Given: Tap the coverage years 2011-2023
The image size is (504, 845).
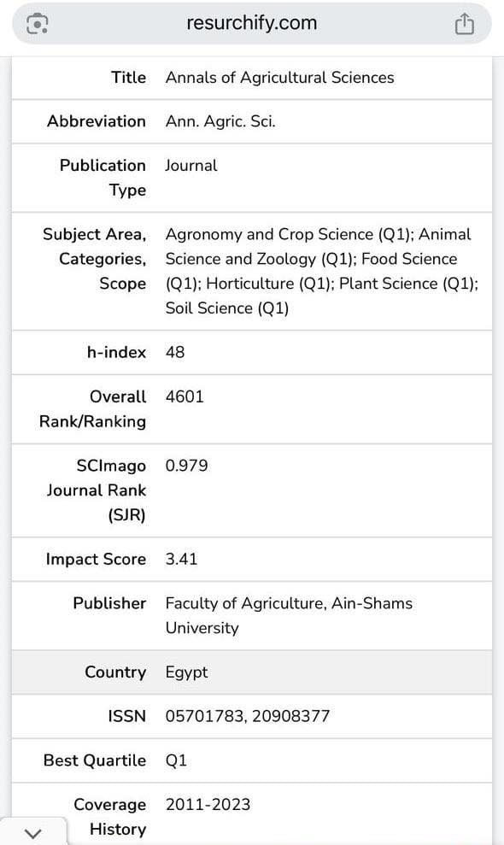Looking at the screenshot, I should point(208,805).
